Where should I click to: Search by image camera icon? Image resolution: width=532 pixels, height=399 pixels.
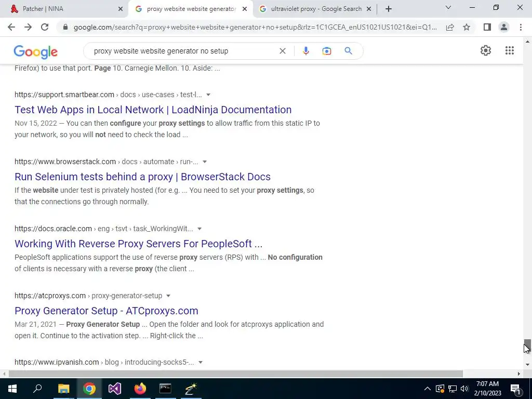pyautogui.click(x=326, y=51)
